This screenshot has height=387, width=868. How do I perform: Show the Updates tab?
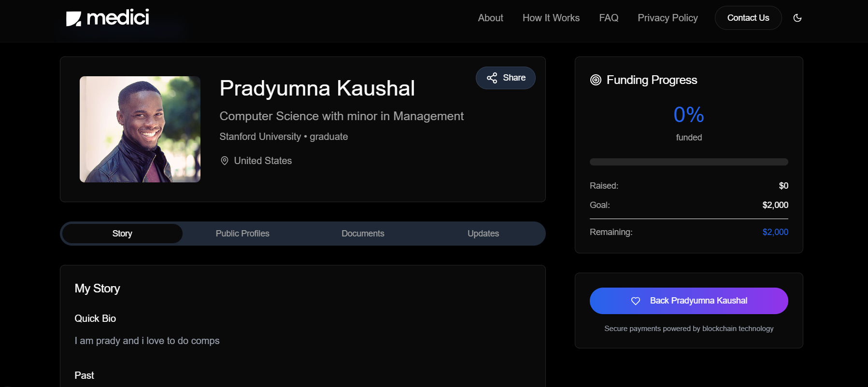tap(483, 234)
